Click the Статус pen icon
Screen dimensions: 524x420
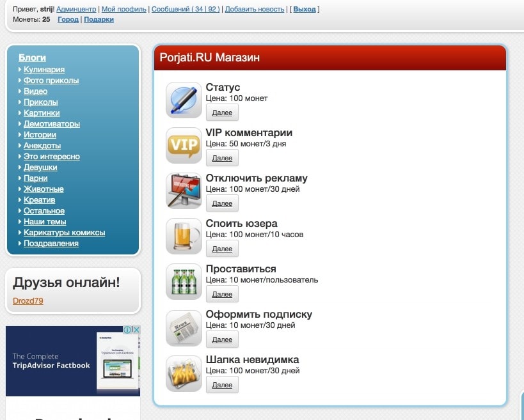click(184, 100)
